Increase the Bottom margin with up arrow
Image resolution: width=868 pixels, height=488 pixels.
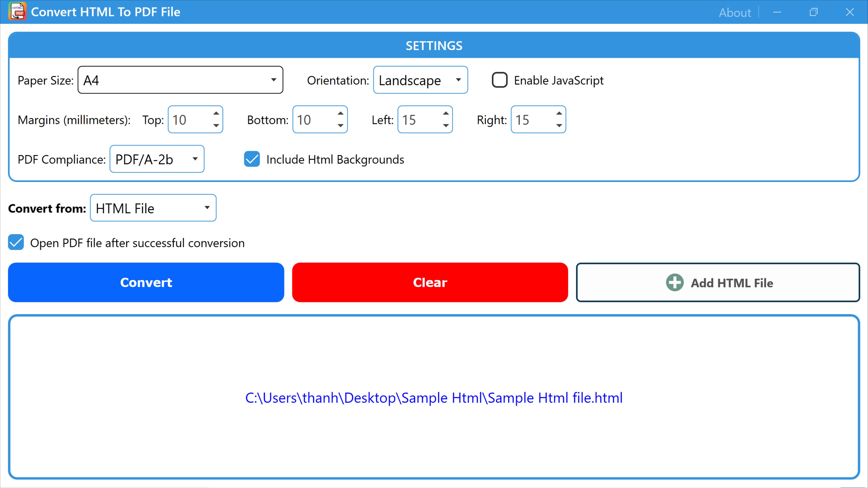point(340,113)
